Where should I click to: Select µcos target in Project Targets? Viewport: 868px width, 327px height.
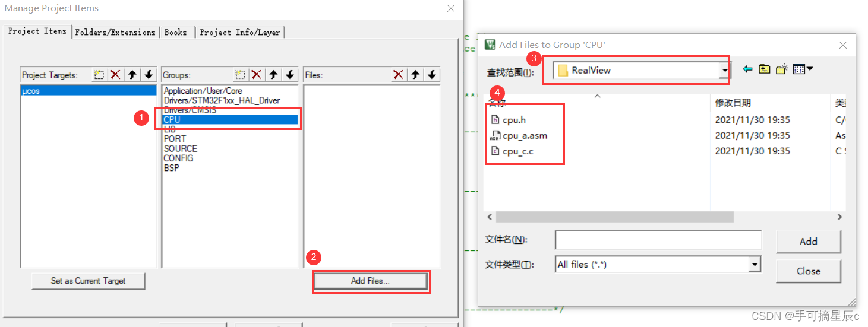[89, 91]
